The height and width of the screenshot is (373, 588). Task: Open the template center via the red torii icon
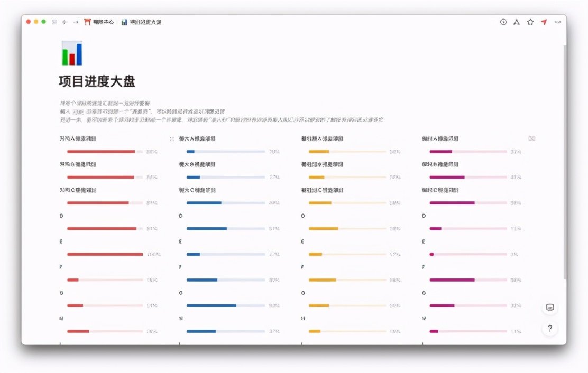[88, 22]
